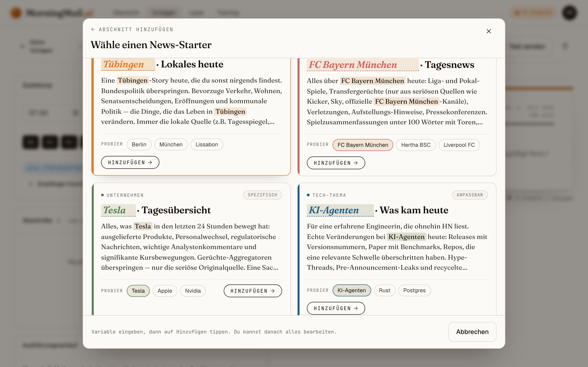Go back via Abschnitt hinzufügen arrow
This screenshot has width=588, height=367.
pyautogui.click(x=93, y=29)
